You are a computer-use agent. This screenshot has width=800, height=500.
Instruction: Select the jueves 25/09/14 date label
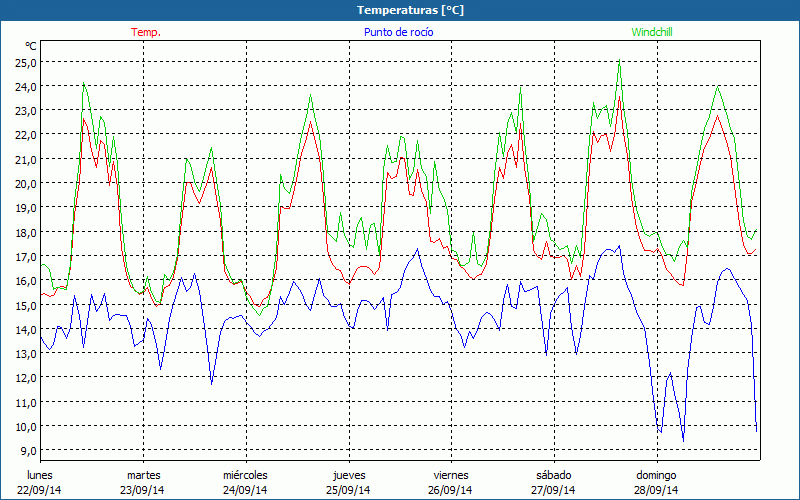point(348,483)
